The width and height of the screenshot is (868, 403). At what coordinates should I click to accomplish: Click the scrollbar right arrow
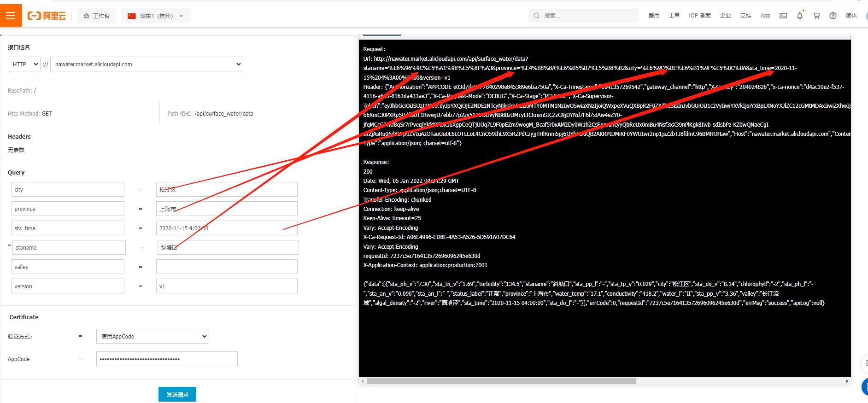click(x=847, y=381)
